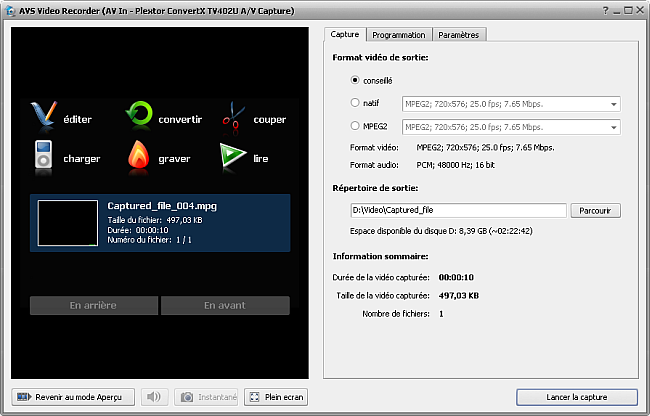Select the conseillé radio button
Viewport: 650px width, 416px height.
pyautogui.click(x=355, y=80)
